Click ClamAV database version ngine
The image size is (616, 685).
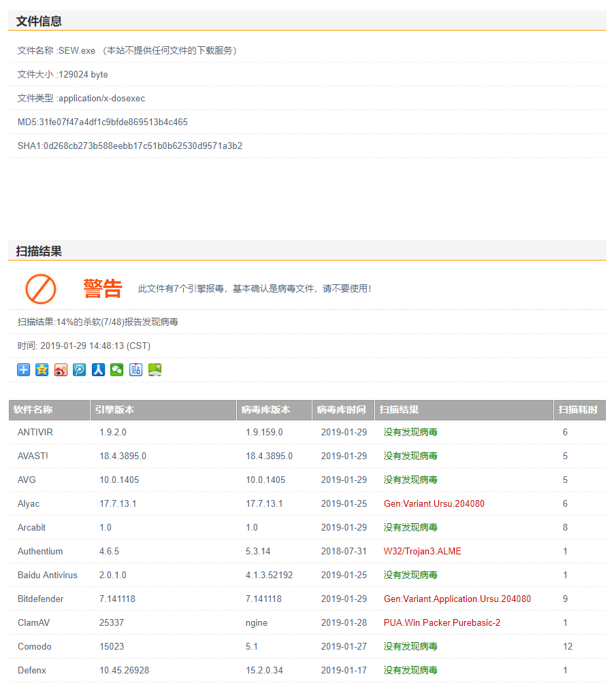point(257,623)
